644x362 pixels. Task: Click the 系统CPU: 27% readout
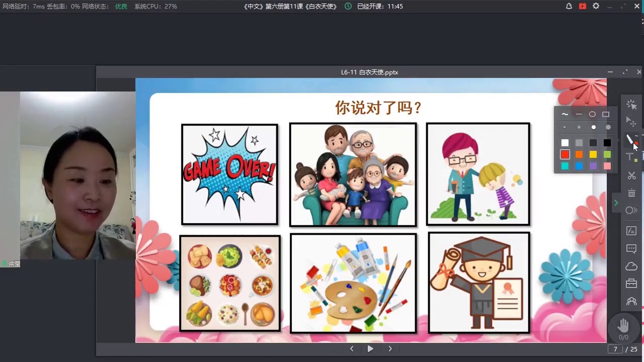[155, 7]
